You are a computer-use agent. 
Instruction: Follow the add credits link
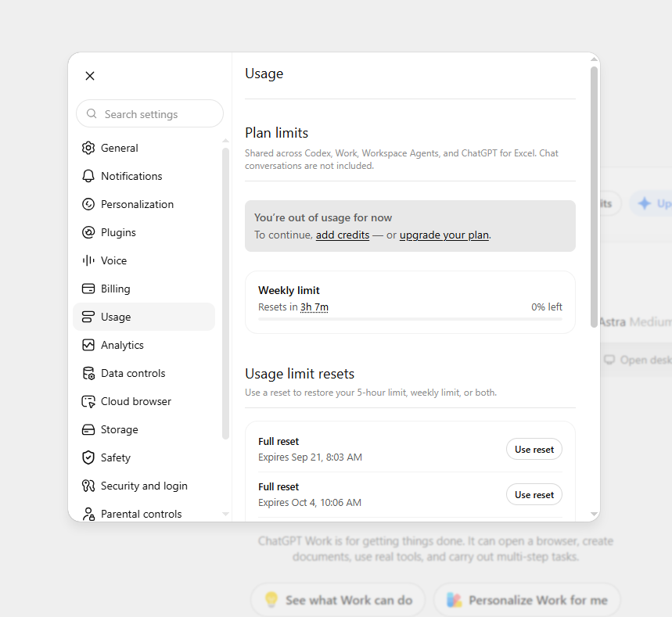coord(343,235)
